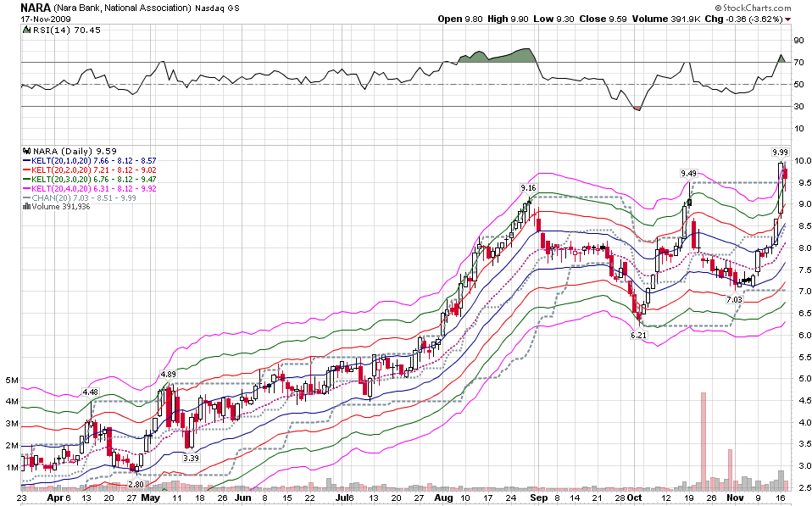Click the RSI(14) mountain indicator icon
Viewport: 812px width, 506px height.
pos(26,30)
